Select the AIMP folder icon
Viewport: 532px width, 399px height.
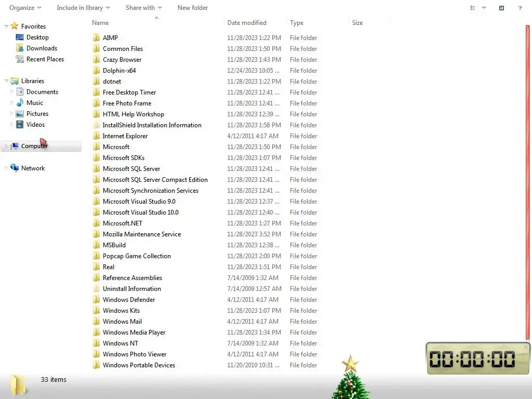point(96,37)
